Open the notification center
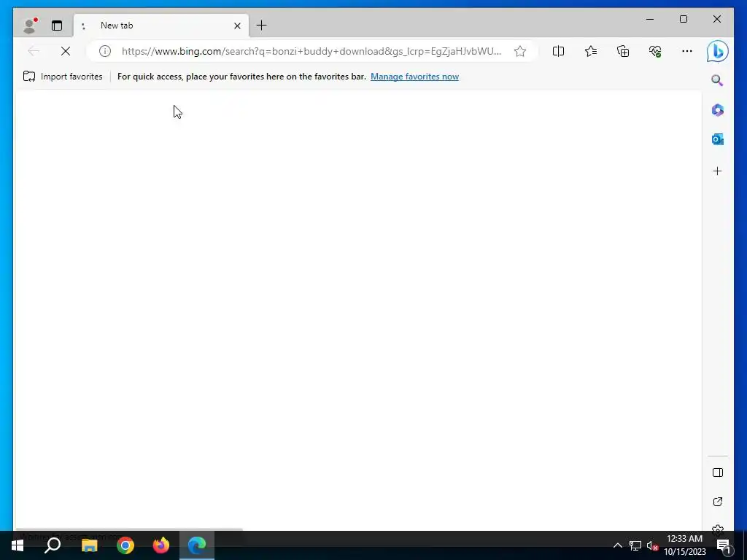 pos(723,545)
